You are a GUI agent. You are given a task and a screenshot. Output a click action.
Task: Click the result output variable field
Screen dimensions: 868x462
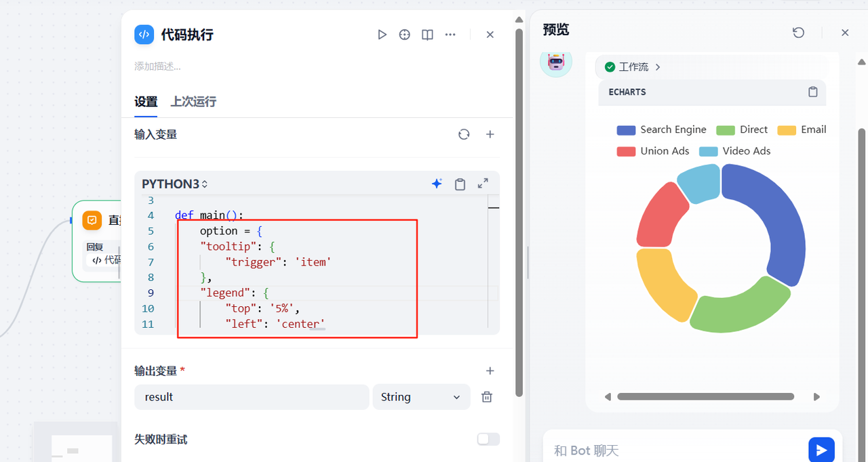coord(251,397)
